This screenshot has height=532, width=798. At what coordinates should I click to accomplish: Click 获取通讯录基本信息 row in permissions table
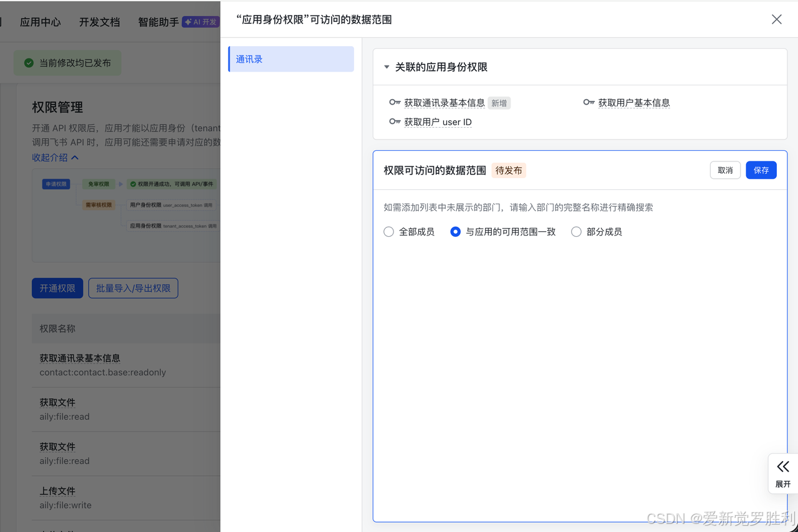tap(126, 365)
